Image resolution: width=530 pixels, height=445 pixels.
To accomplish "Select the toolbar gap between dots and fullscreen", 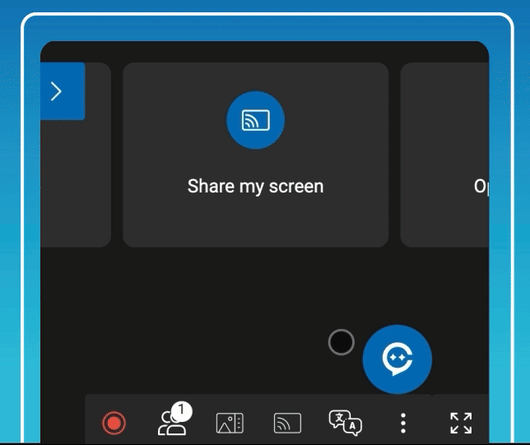I will (428, 423).
